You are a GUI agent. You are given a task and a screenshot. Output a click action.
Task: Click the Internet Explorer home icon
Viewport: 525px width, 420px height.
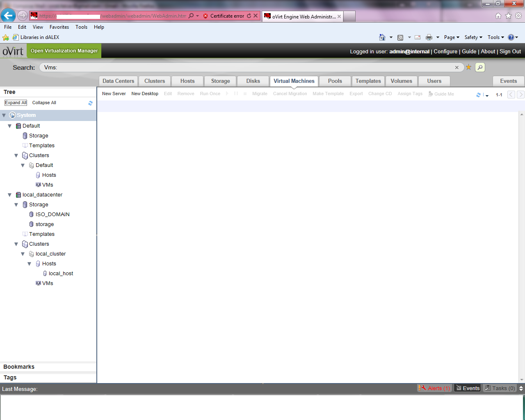pyautogui.click(x=498, y=16)
